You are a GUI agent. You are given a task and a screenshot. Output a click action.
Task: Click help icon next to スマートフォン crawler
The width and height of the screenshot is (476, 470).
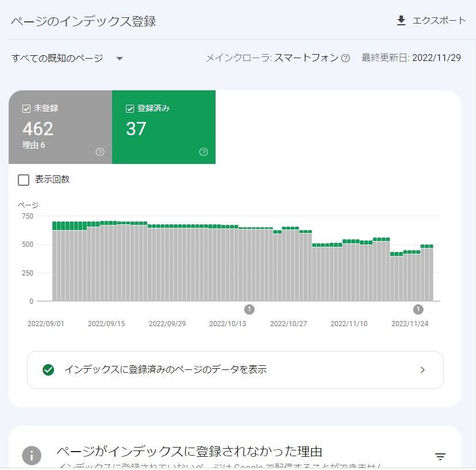pos(346,58)
